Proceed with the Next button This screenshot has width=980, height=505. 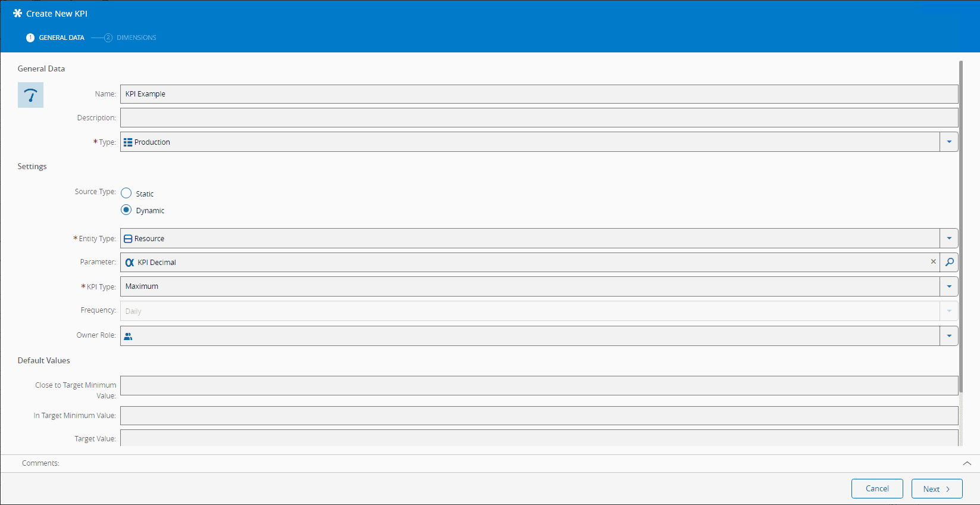tap(937, 489)
